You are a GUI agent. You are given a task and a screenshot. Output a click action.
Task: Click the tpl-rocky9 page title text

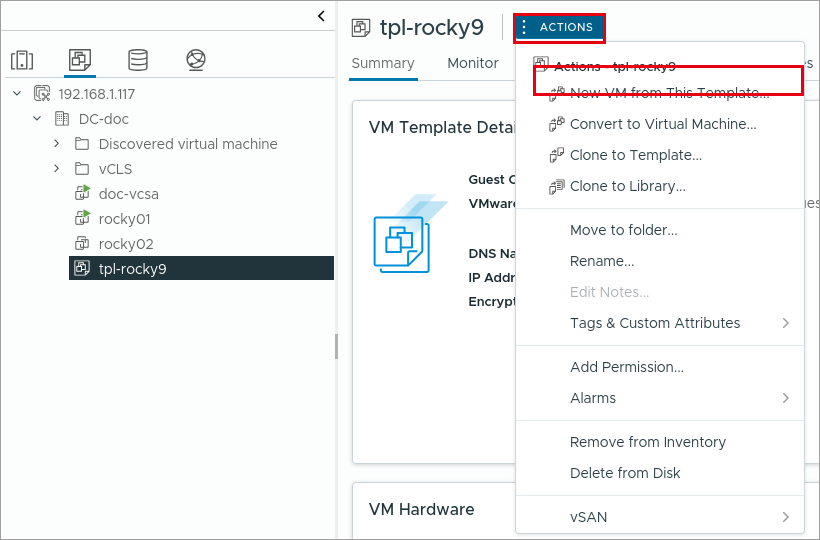point(432,28)
